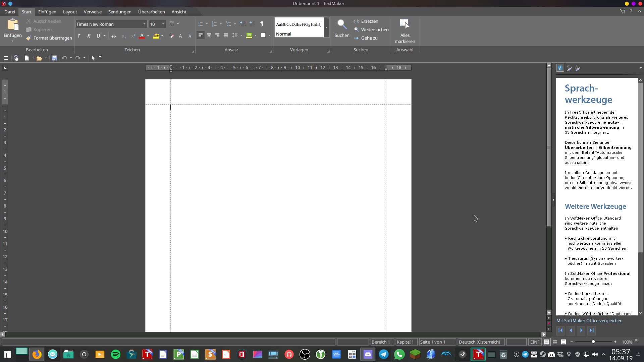Toggle display of formatting marks (pilcrow icon)
The width and height of the screenshot is (644, 362).
point(262,24)
